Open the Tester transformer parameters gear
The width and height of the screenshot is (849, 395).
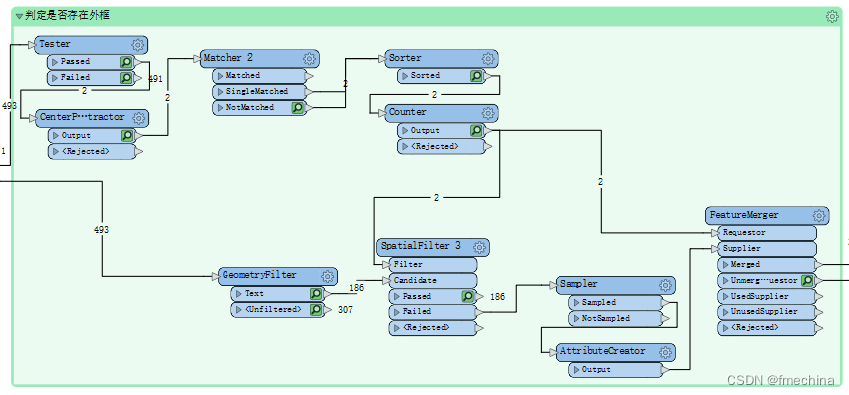pyautogui.click(x=138, y=45)
